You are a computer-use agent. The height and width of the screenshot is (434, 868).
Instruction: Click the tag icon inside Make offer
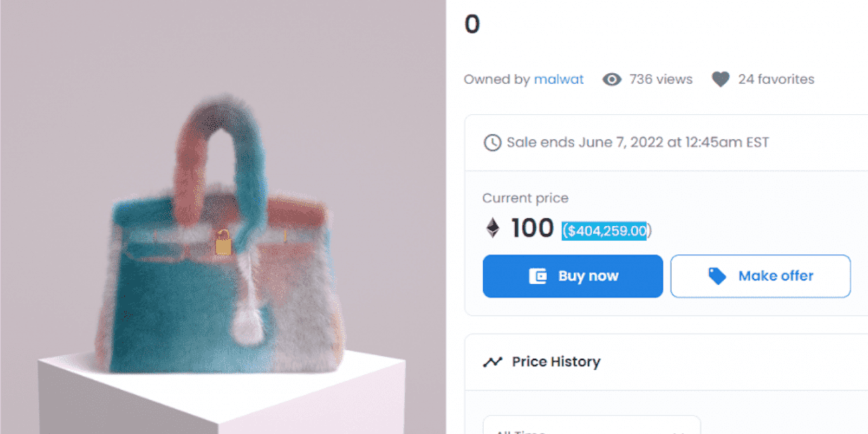717,276
